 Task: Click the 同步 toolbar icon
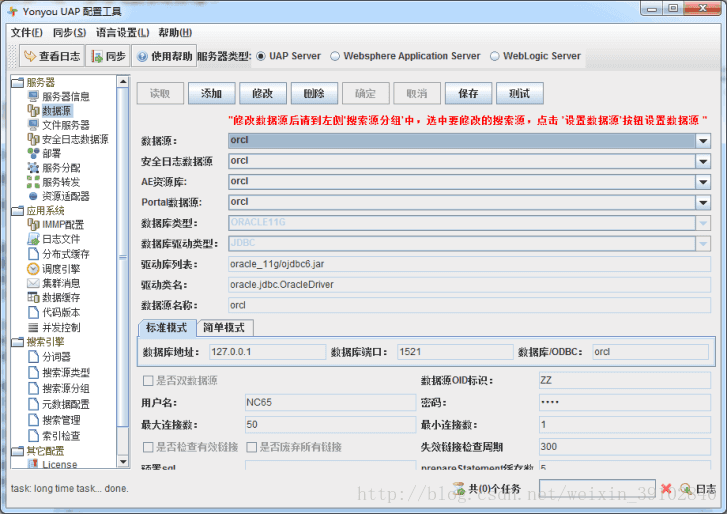pos(97,56)
